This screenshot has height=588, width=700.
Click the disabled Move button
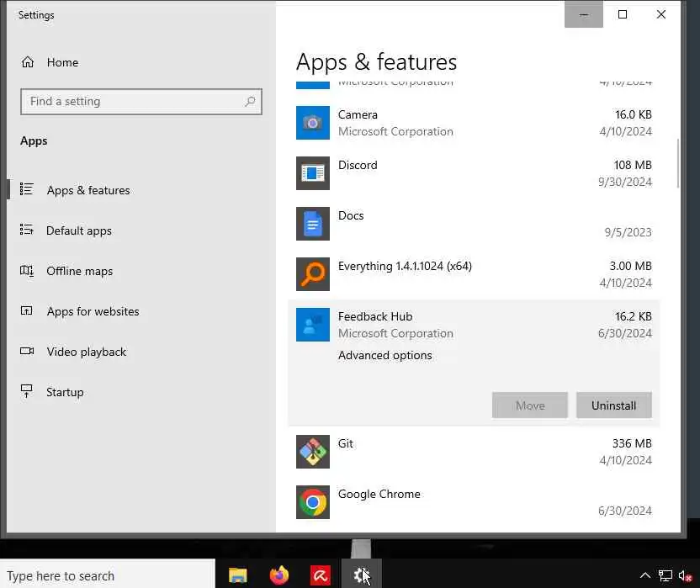coord(530,405)
